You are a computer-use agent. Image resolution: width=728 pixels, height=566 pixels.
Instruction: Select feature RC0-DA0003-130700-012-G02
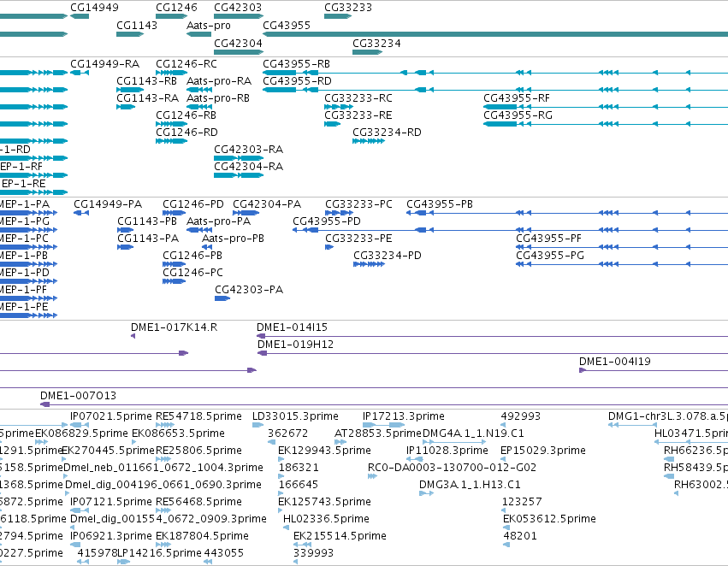coord(452,469)
